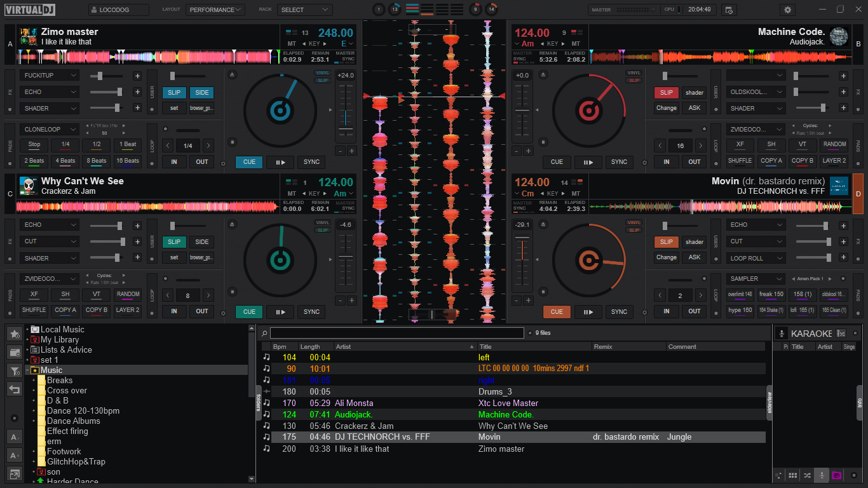Toggle VINYL mode on deck A

(323, 73)
